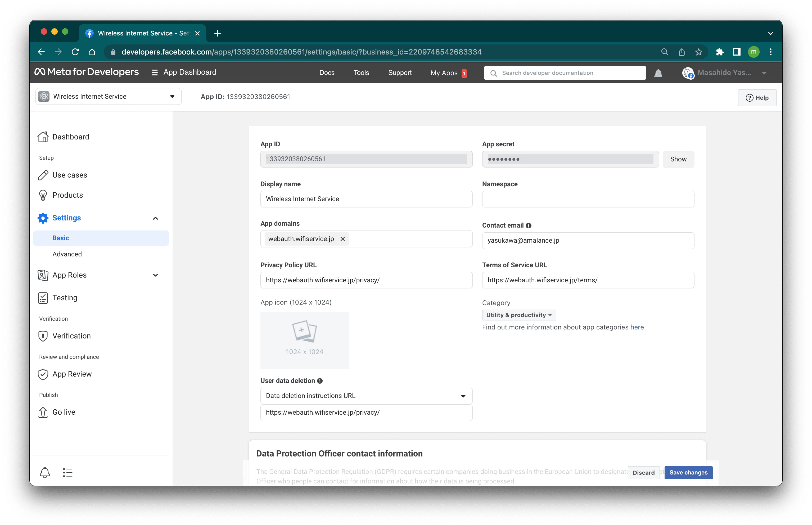812x525 pixels.
Task: Toggle the browser side panel icon
Action: (737, 52)
